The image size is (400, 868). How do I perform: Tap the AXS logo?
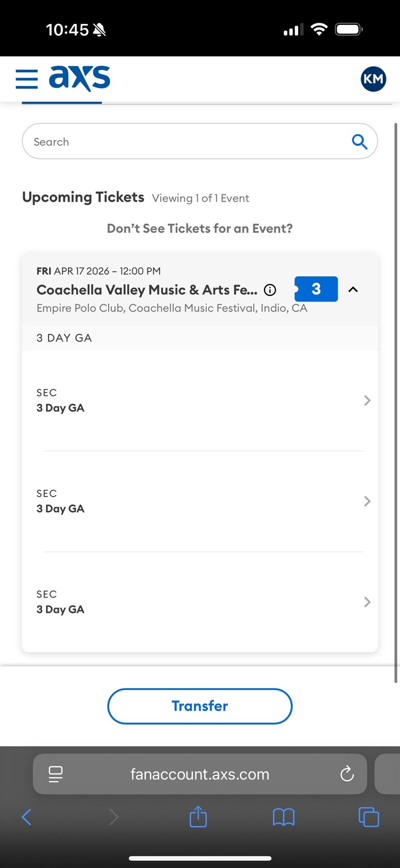pyautogui.click(x=80, y=78)
